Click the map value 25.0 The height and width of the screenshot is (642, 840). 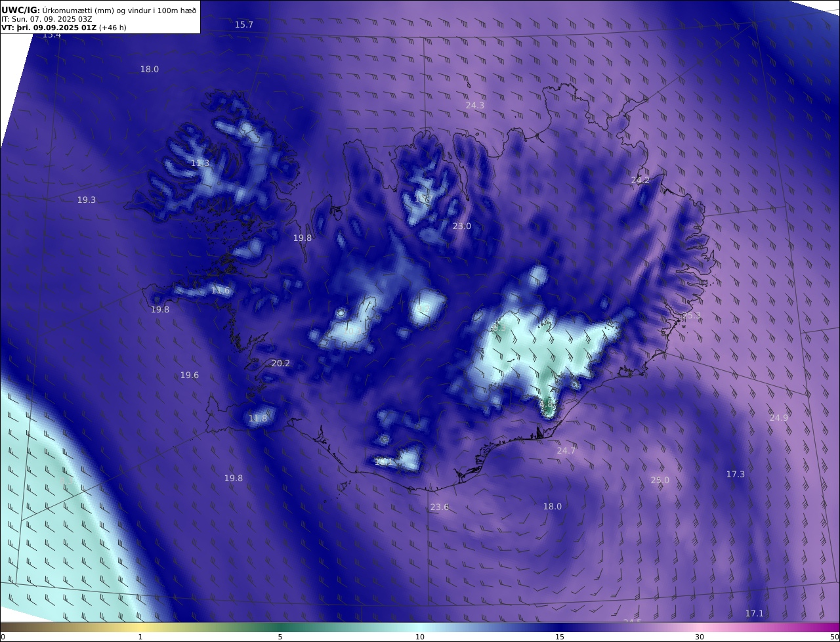point(660,480)
